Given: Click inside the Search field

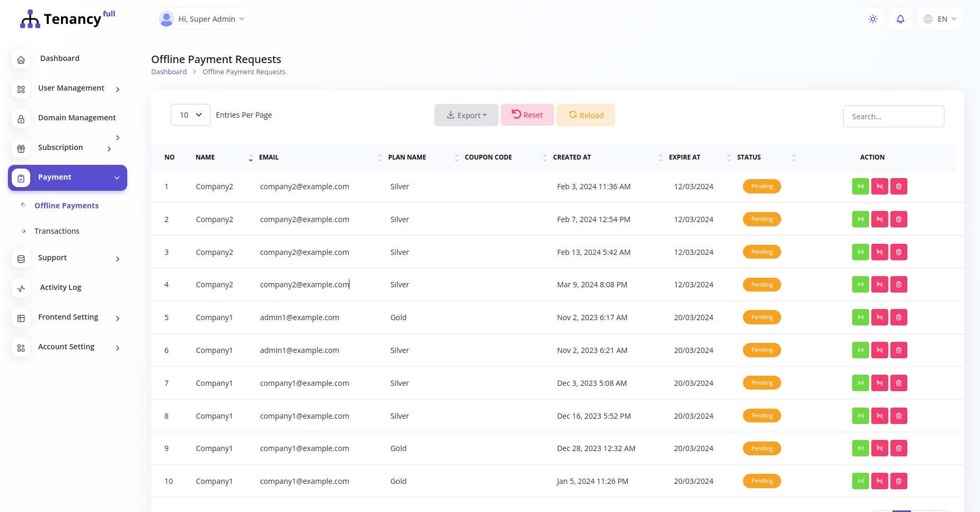Looking at the screenshot, I should pos(893,116).
